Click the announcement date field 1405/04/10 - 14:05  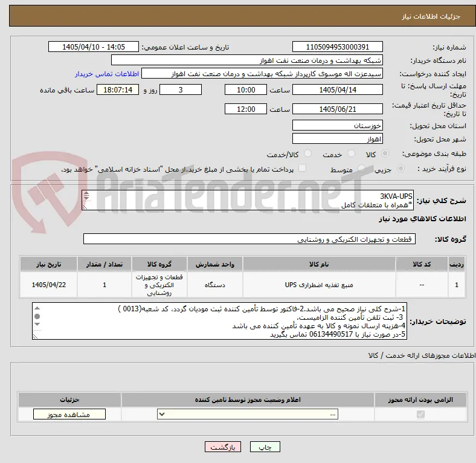94,47
